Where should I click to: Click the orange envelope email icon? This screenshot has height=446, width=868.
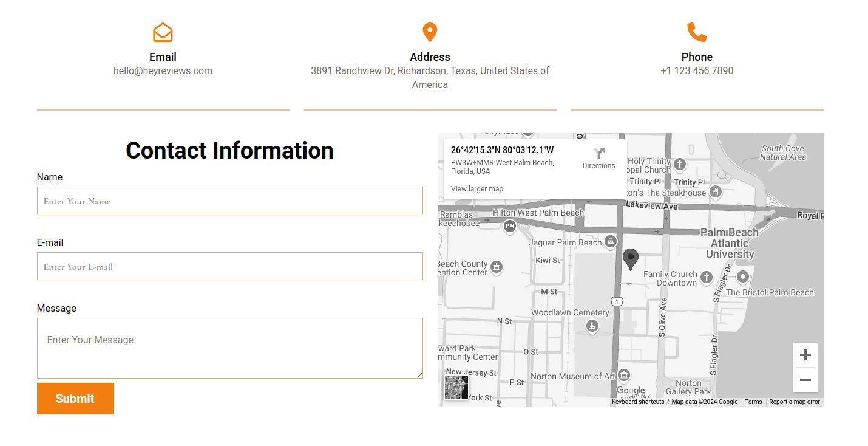pos(163,33)
